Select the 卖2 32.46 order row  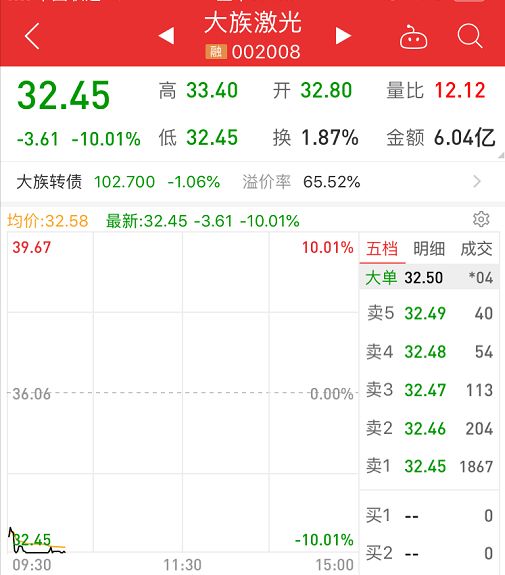coord(429,428)
